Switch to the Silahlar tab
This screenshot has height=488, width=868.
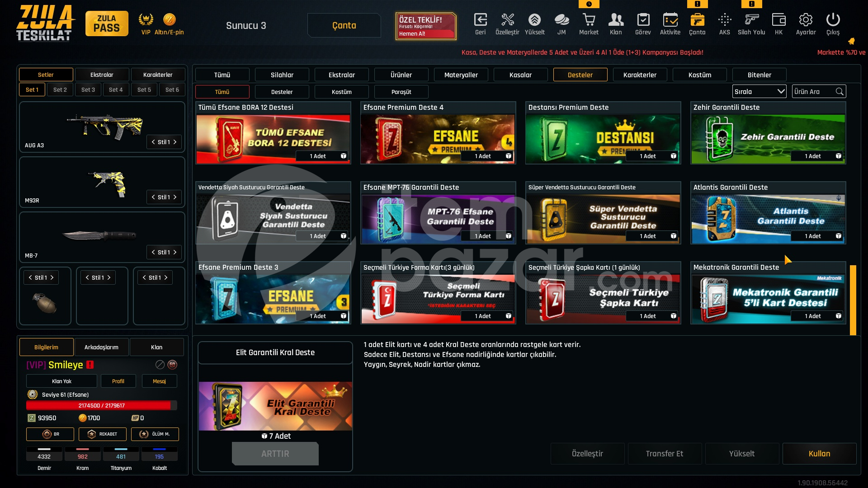click(282, 75)
